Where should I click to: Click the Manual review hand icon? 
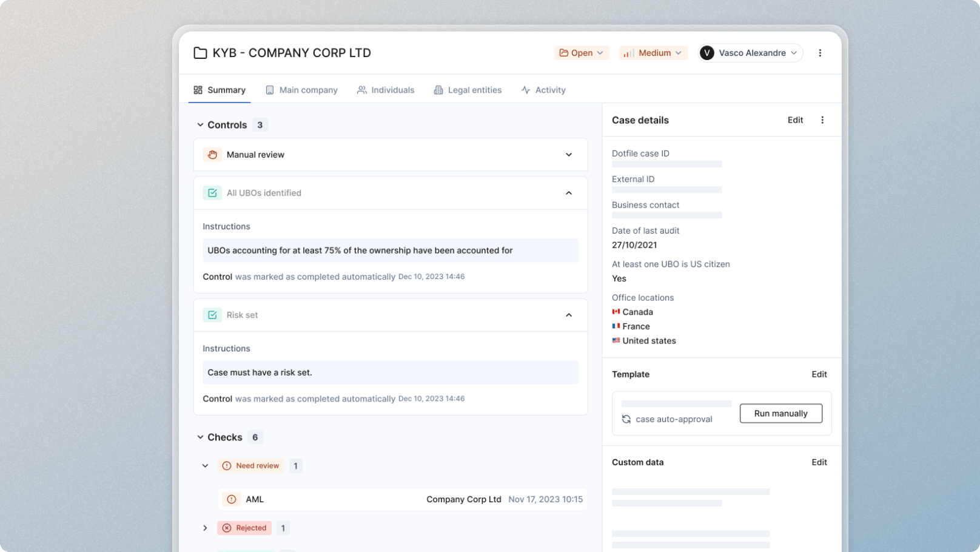click(212, 155)
